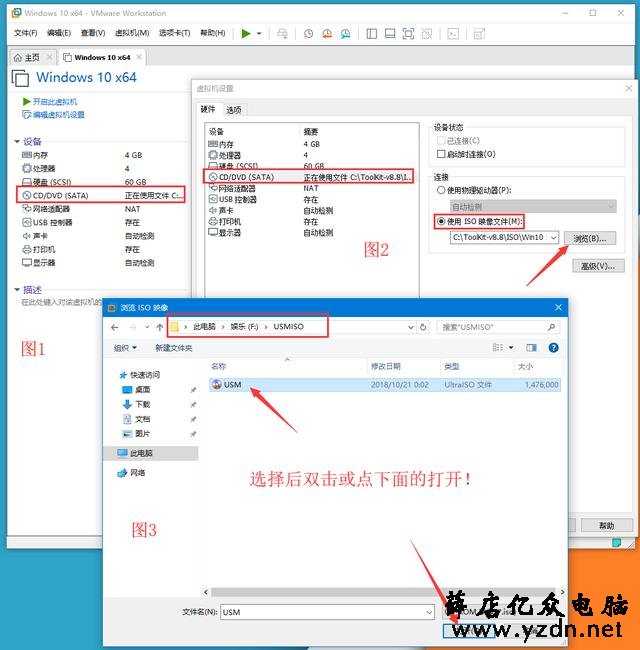Click the 高级(V)... button
The image size is (640, 650).
tap(598, 266)
